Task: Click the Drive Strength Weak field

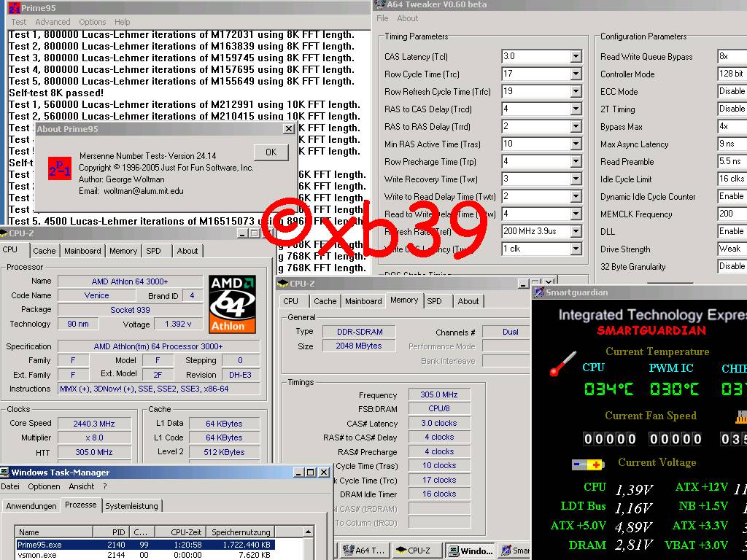Action: click(732, 249)
